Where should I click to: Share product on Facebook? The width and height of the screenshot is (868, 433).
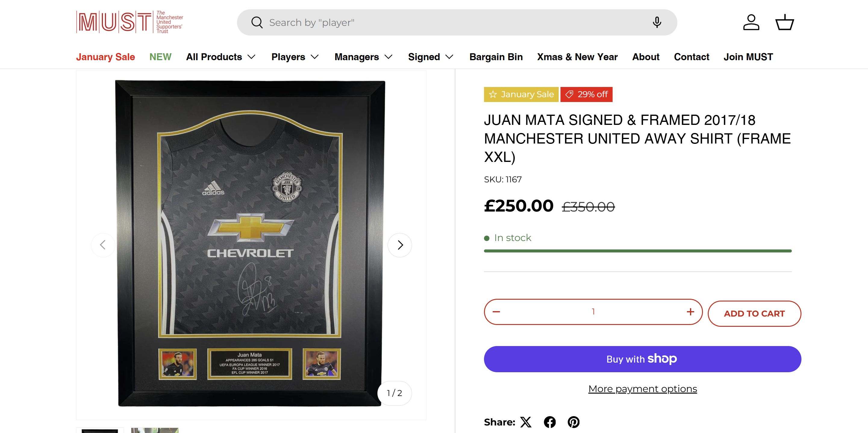click(x=550, y=422)
